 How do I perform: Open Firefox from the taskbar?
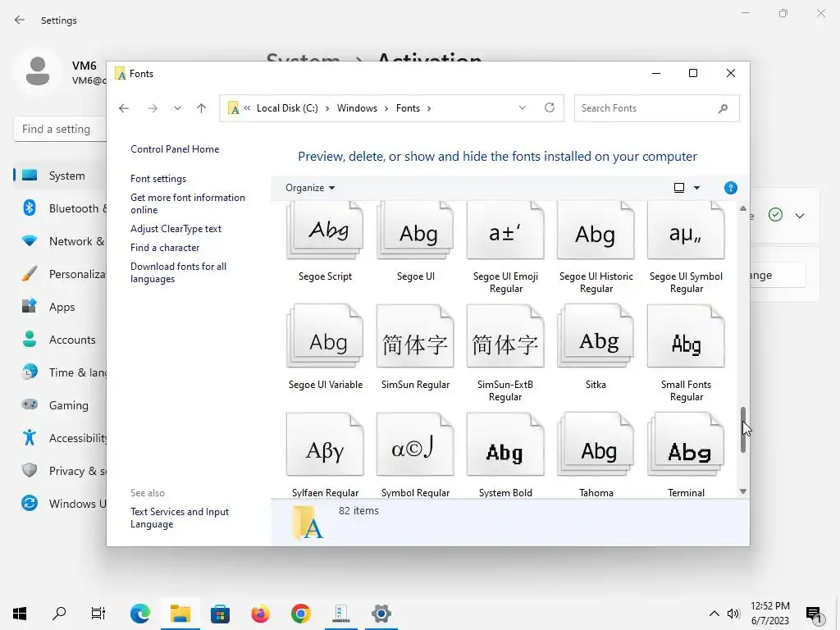point(260,614)
